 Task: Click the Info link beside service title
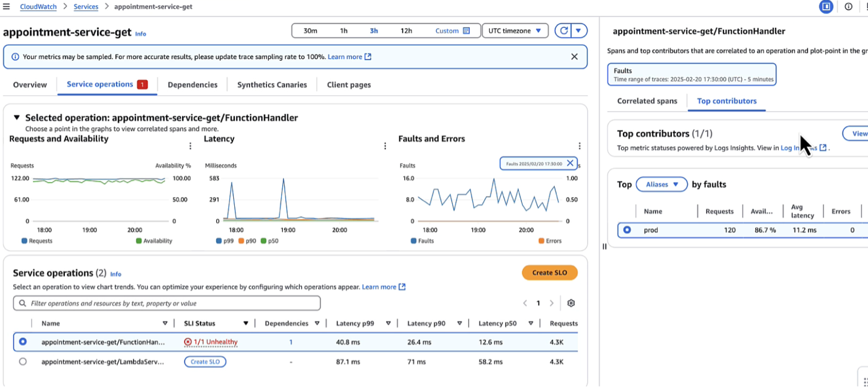pyautogui.click(x=140, y=34)
